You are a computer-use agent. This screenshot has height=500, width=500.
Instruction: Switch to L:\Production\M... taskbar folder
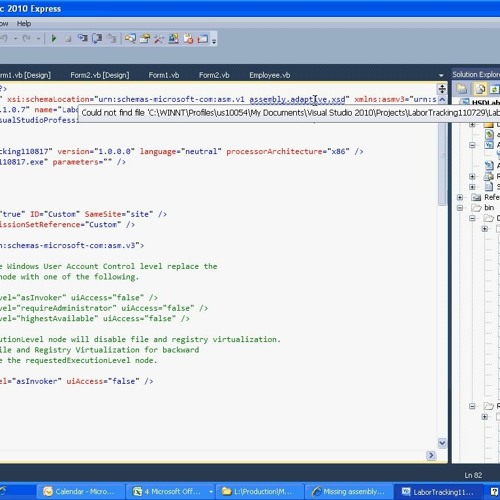point(259,492)
